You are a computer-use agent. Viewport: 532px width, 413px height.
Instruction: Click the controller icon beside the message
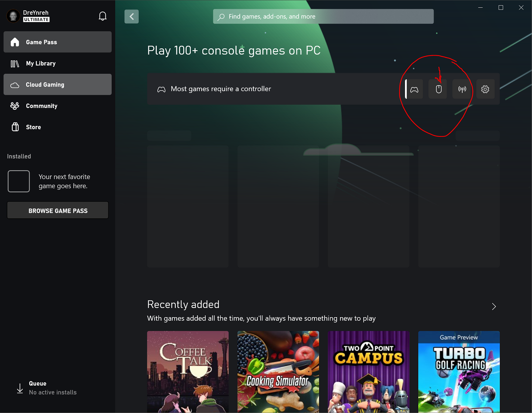(x=161, y=89)
